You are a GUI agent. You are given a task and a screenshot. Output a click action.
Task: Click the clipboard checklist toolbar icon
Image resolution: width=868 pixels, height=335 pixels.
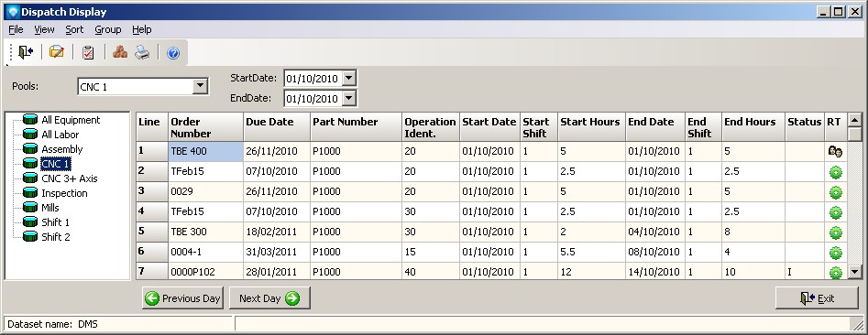(x=88, y=52)
